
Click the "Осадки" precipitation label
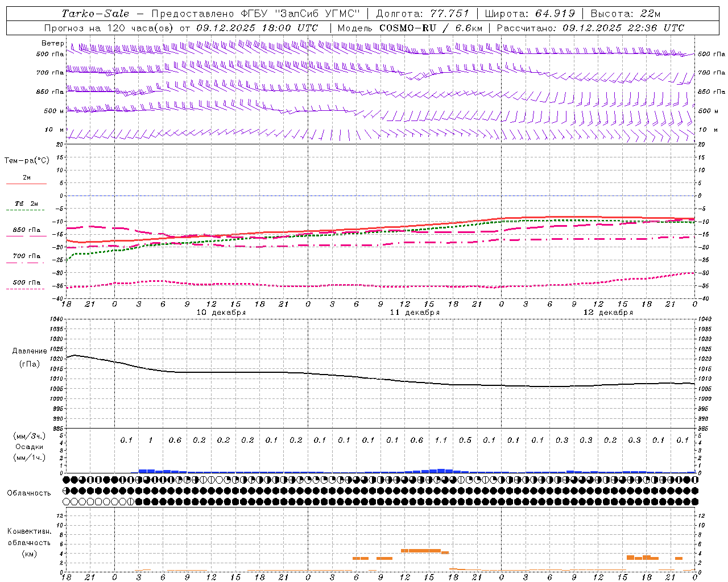pos(30,447)
